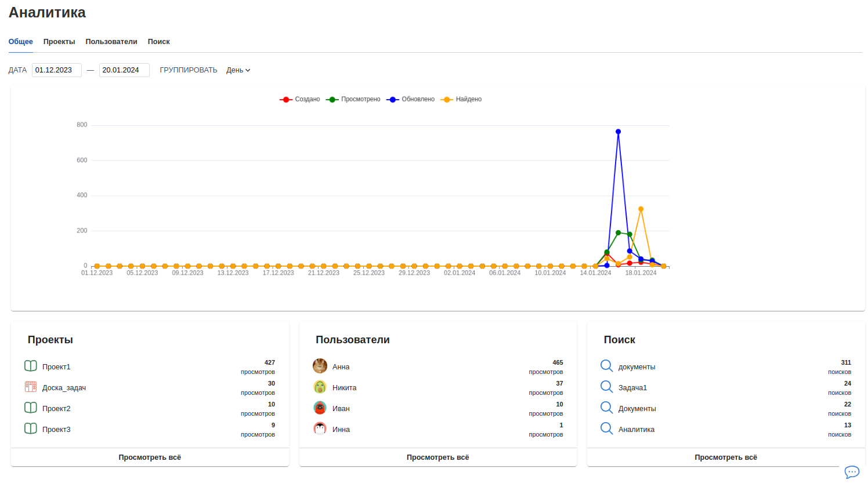
Task: Open end date field 20.01.2024
Action: tap(124, 70)
